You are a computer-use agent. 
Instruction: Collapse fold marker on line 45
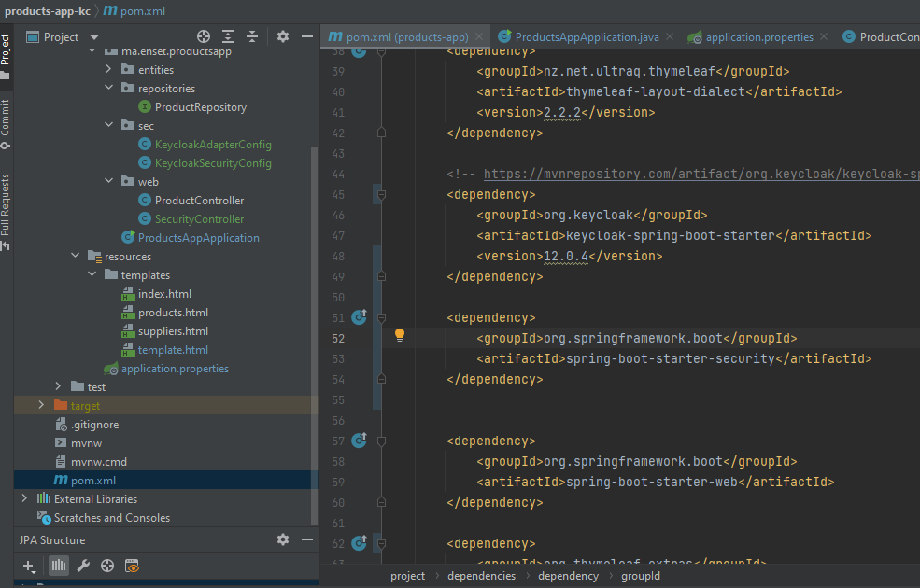(381, 195)
